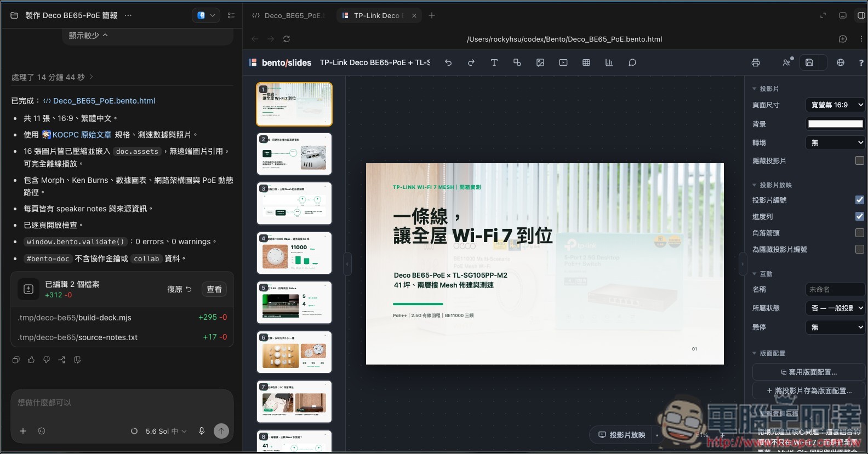Pick the white 背景 color swatch
Screen dimensions: 868x454
click(836, 124)
